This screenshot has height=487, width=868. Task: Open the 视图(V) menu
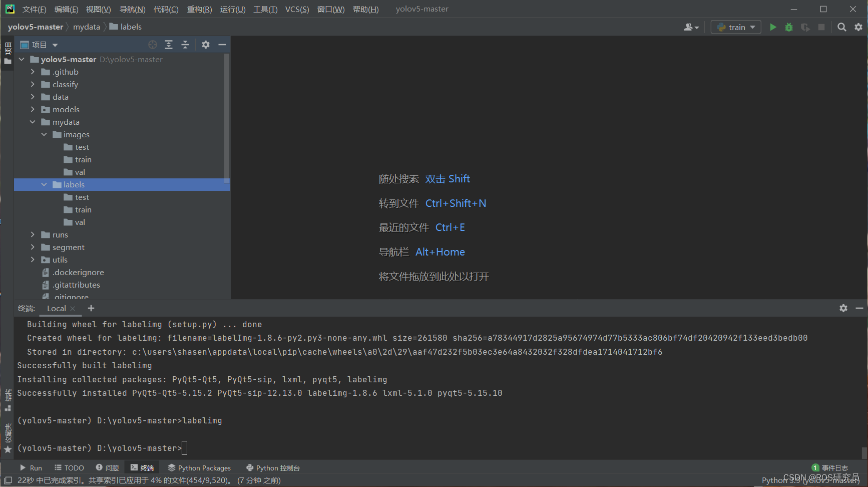(x=98, y=9)
